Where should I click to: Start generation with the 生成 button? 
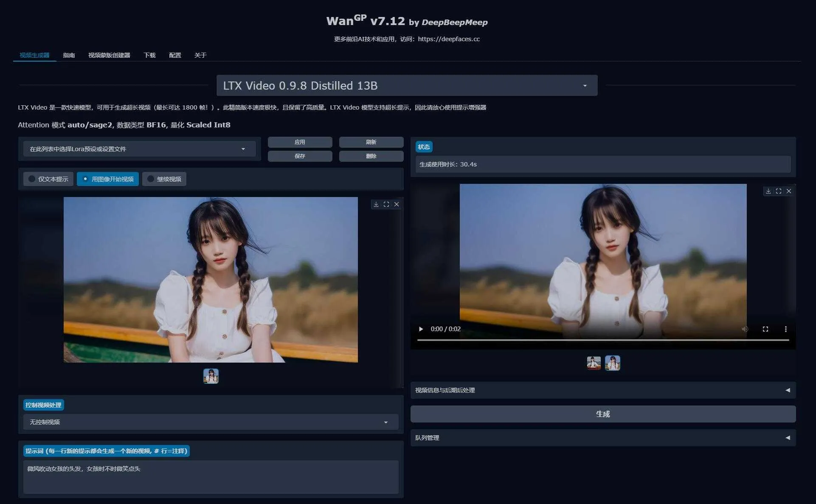(x=603, y=414)
